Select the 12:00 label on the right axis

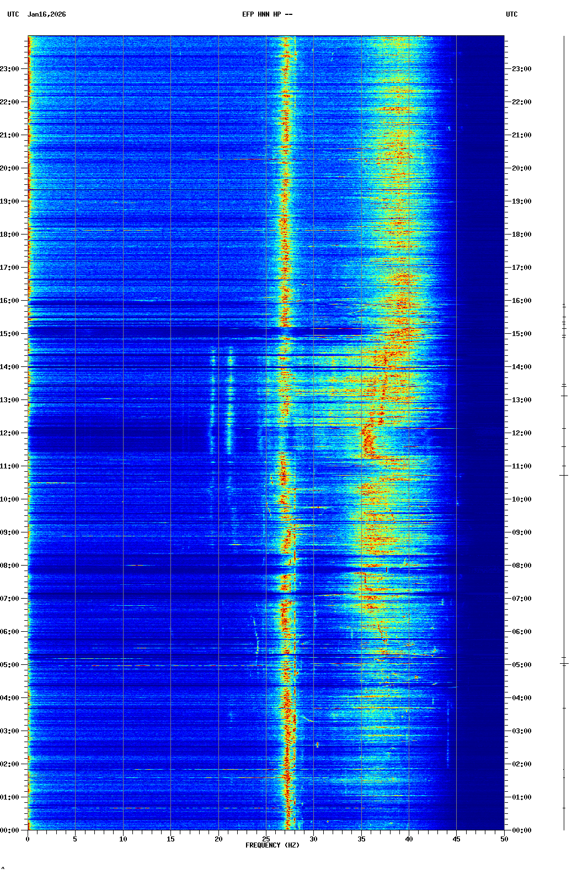[521, 433]
